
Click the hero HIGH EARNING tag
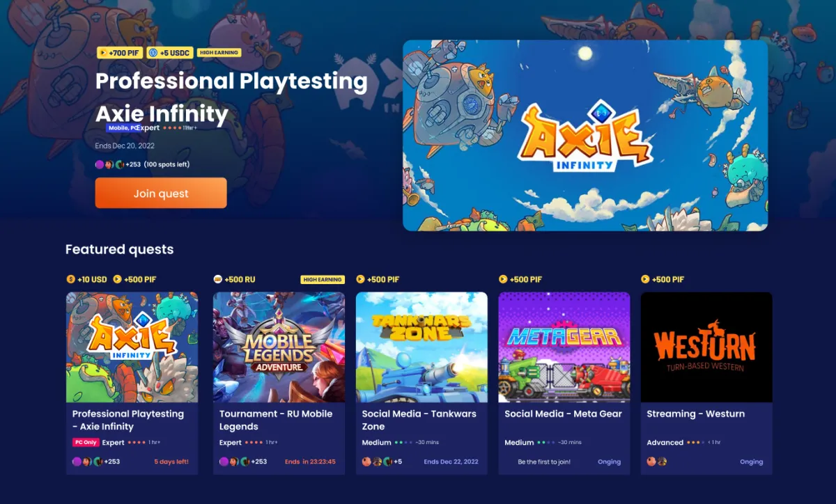tap(219, 52)
